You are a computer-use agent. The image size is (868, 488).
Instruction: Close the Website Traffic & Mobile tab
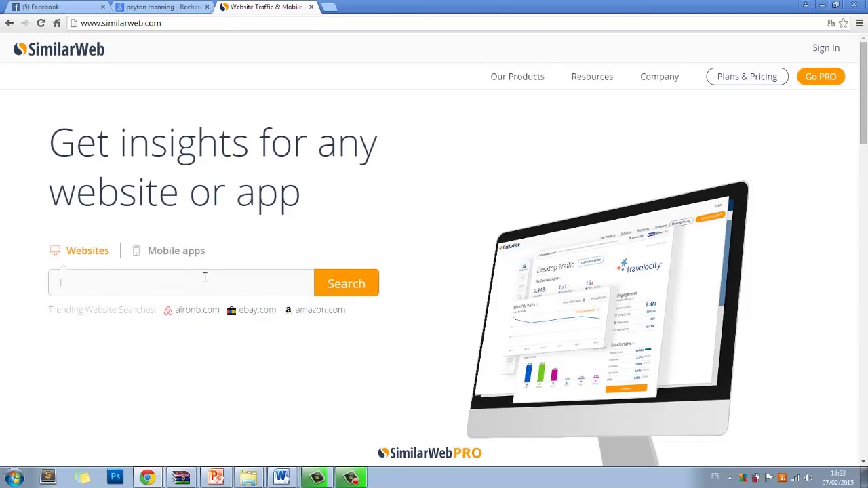tap(311, 7)
